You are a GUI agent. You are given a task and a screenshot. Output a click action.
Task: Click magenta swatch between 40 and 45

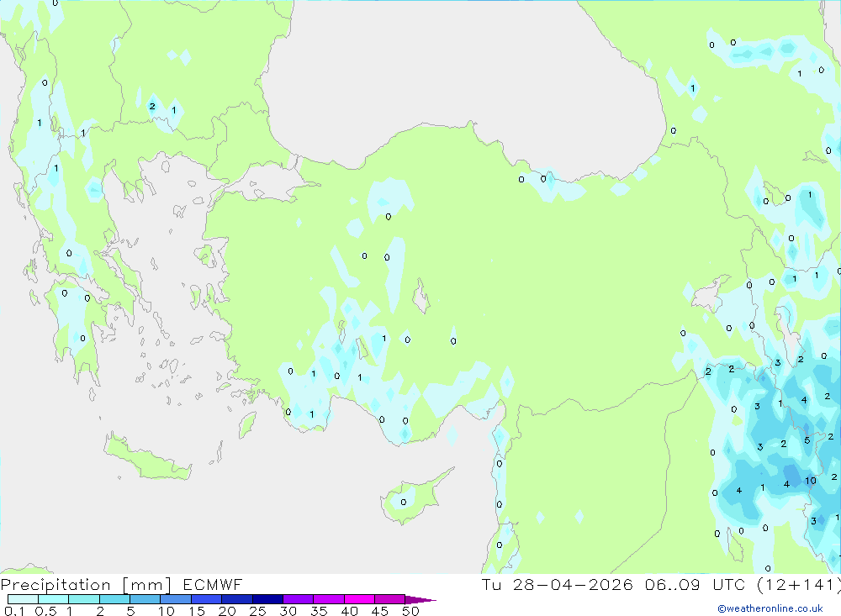[359, 599]
